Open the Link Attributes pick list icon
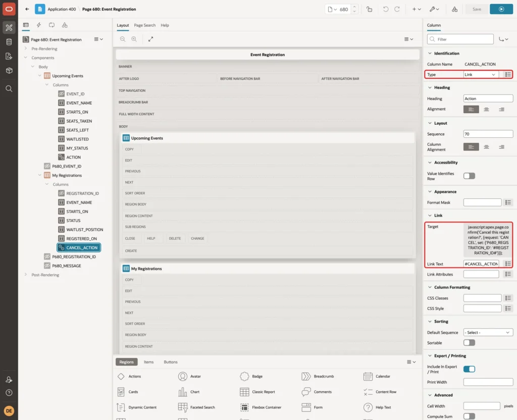This screenshot has height=420, width=517. [508, 274]
